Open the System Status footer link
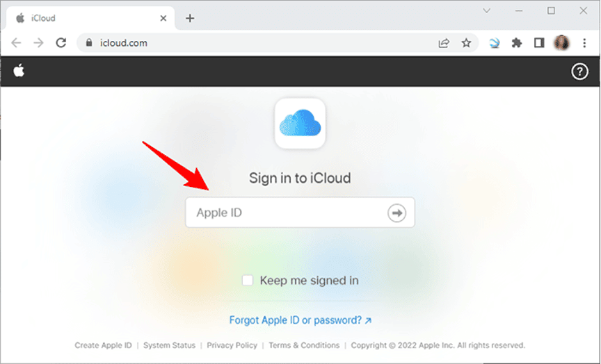601x364 pixels. coord(169,345)
